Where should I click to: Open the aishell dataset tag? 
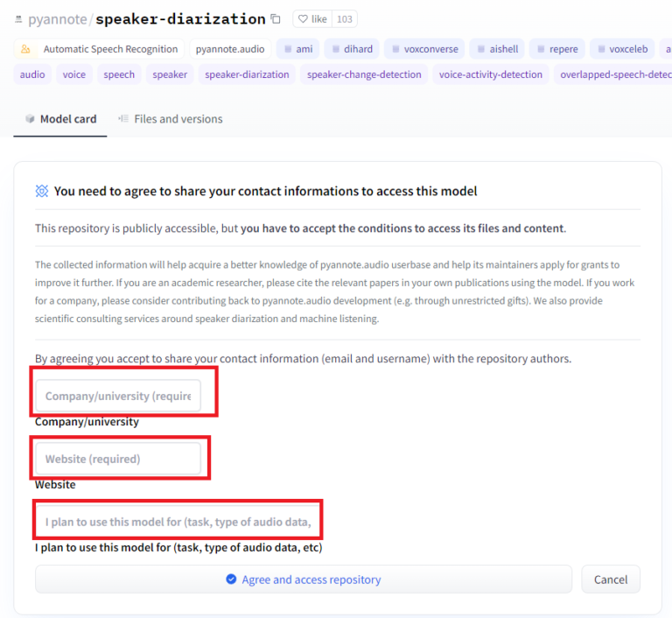[x=497, y=49]
